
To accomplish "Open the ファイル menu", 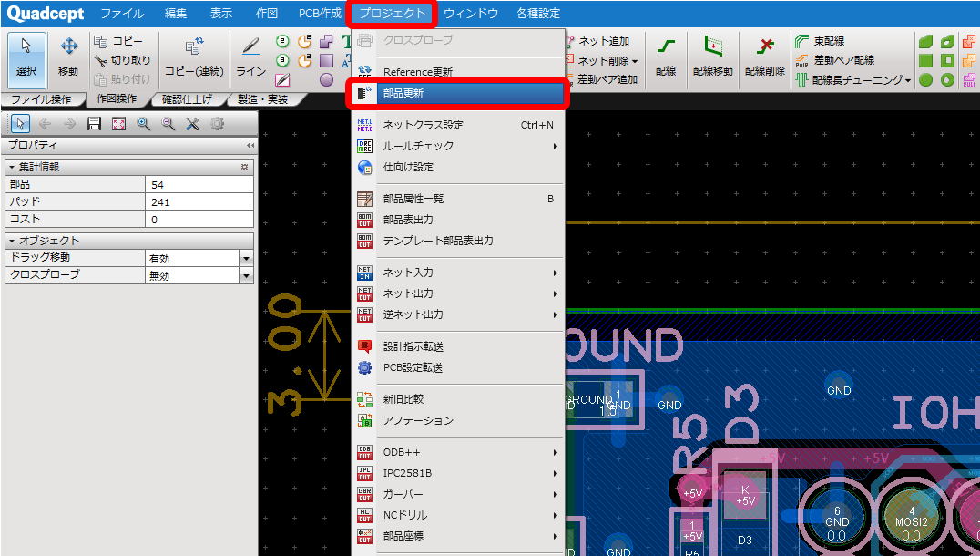I will pos(122,13).
